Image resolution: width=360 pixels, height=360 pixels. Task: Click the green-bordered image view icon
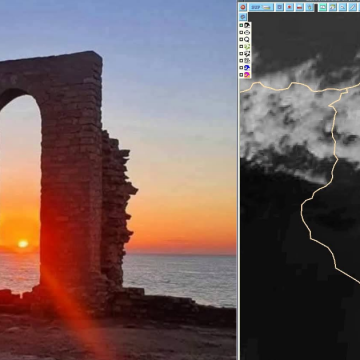click(x=323, y=7)
